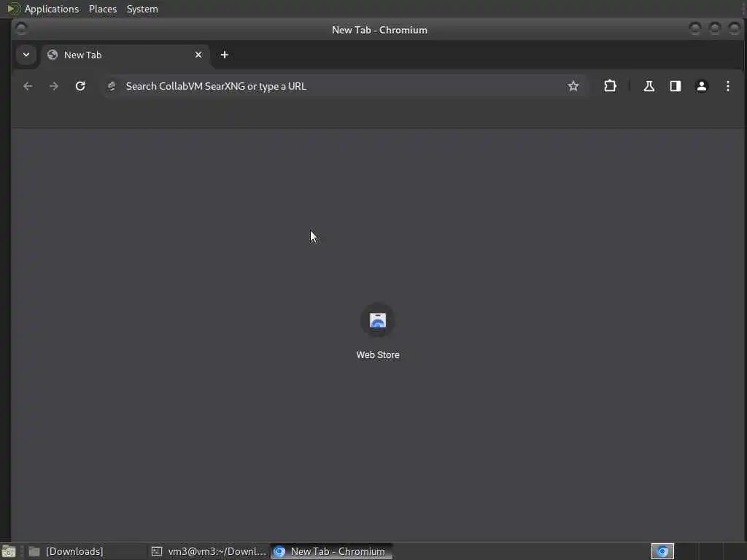Open the three-dot Chromium menu
747x560 pixels.
727,86
